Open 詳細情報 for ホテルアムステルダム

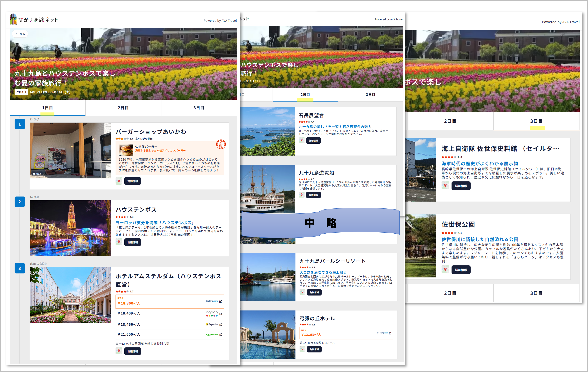click(x=133, y=351)
